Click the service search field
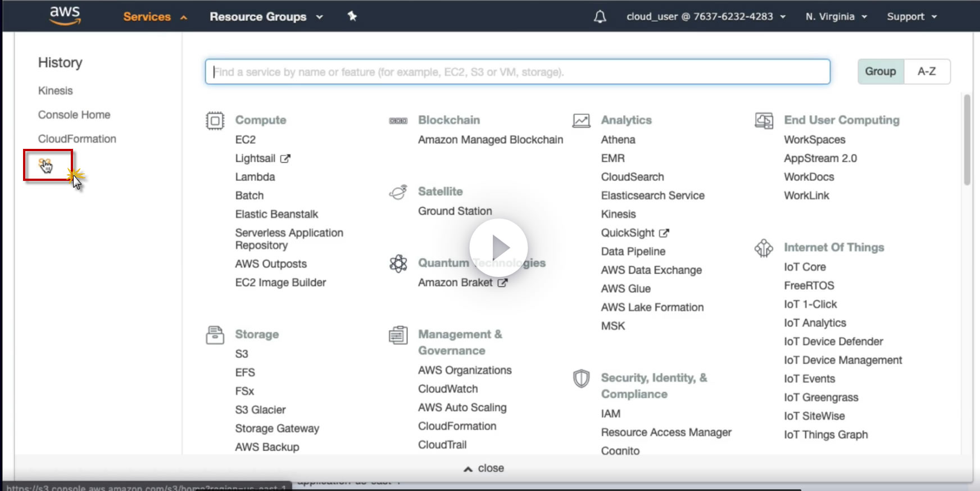The height and width of the screenshot is (491, 980). click(x=517, y=72)
